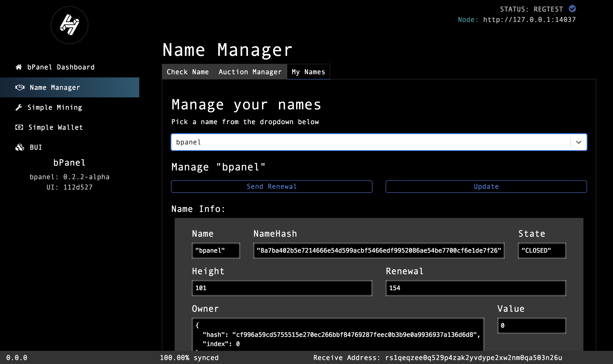Click the home icon beside bPanel Dashboard
Image resolution: width=613 pixels, height=364 pixels.
coord(19,67)
